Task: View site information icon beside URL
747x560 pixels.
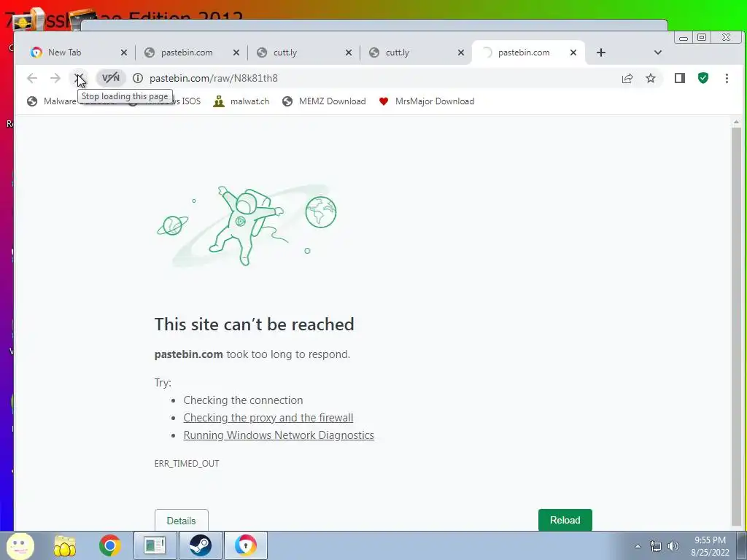Action: pyautogui.click(x=138, y=78)
